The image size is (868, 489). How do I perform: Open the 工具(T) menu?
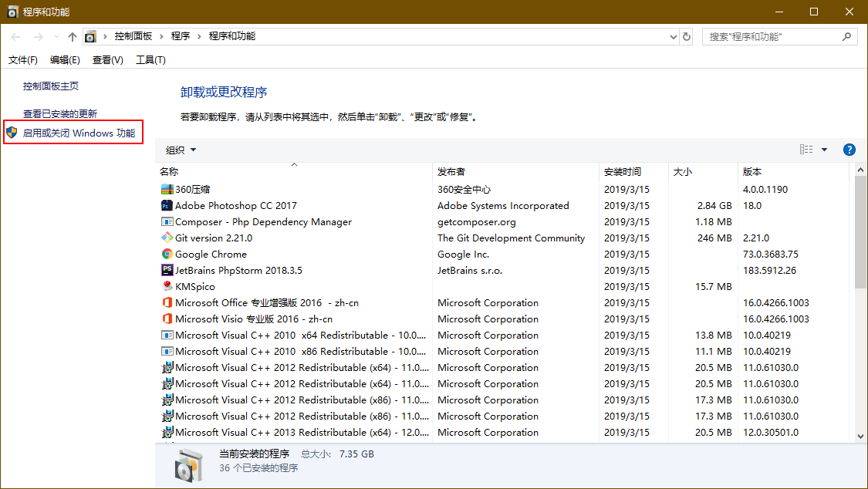tap(150, 59)
